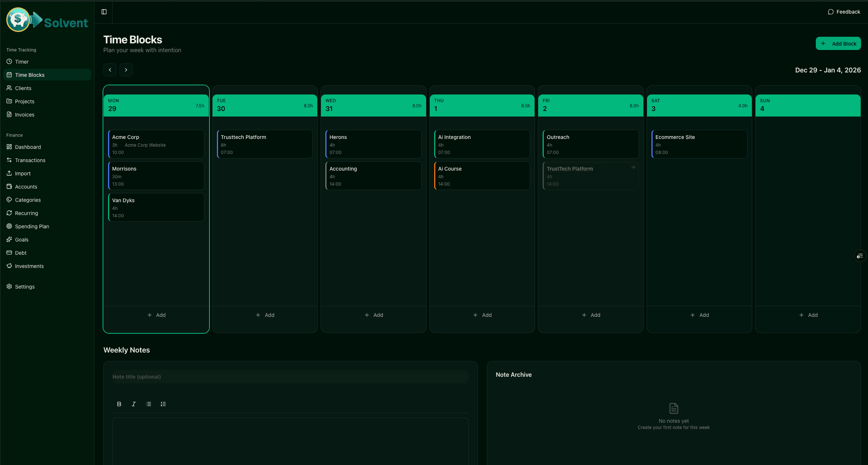This screenshot has height=465, width=868.
Task: Select the Clients sidebar icon
Action: 10,88
